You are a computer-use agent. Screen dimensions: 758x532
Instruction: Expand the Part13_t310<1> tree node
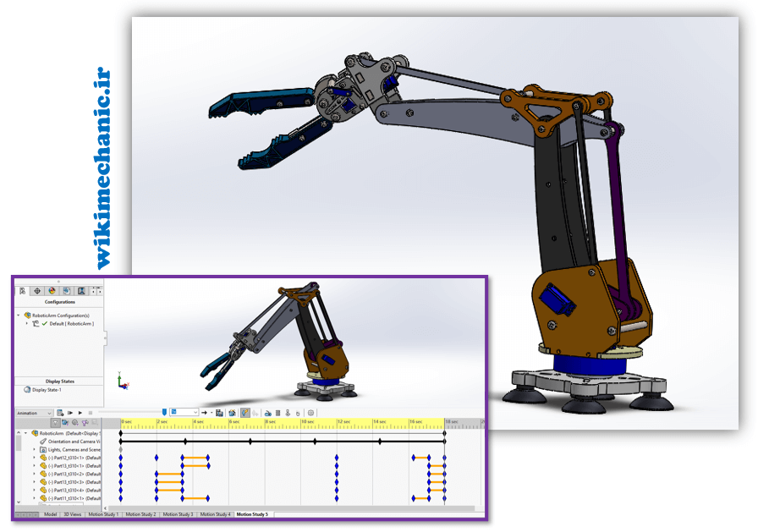[35, 466]
